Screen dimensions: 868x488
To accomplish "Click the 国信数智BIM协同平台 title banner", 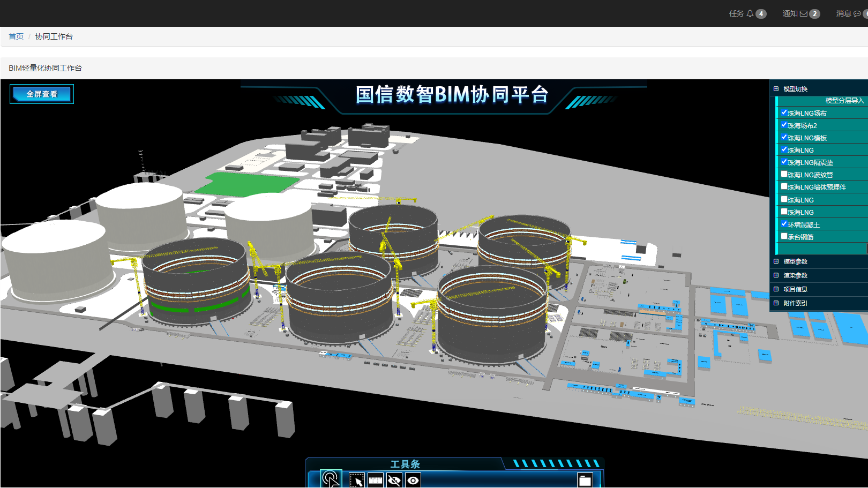I will pos(452,94).
